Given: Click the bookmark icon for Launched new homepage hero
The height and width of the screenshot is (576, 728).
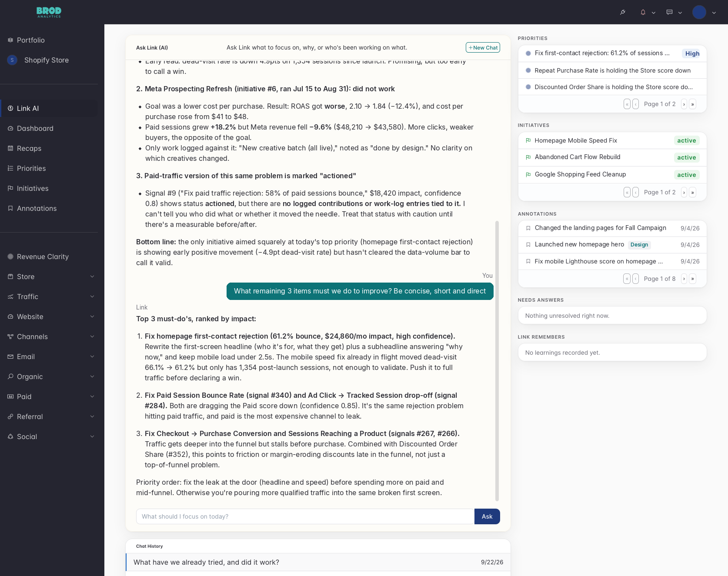Looking at the screenshot, I should pyautogui.click(x=528, y=245).
